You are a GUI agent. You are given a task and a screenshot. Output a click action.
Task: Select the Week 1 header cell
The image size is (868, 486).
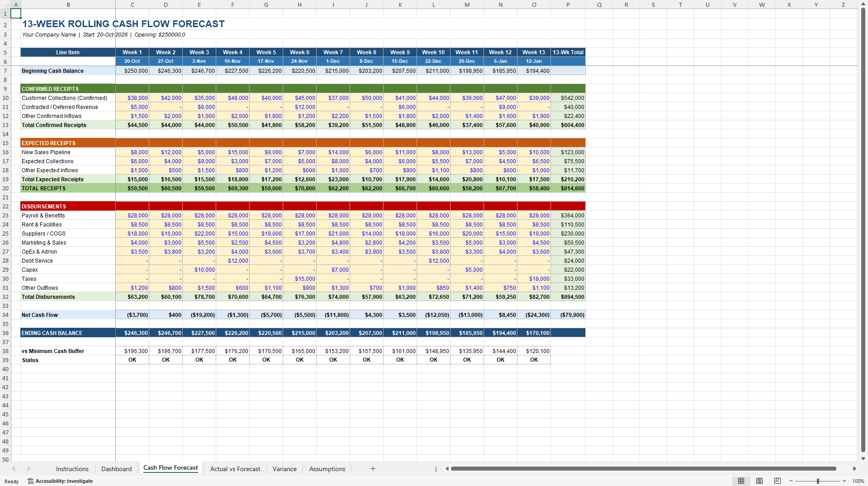coord(132,52)
